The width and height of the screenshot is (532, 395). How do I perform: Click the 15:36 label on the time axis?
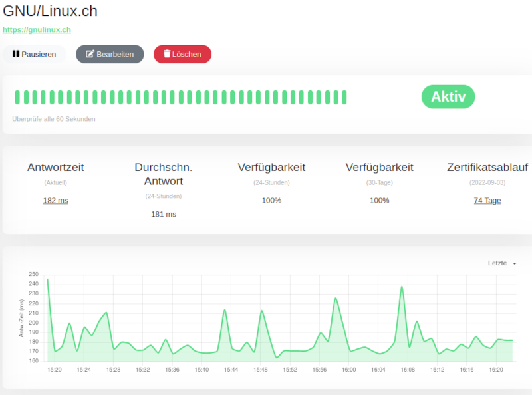(x=172, y=370)
